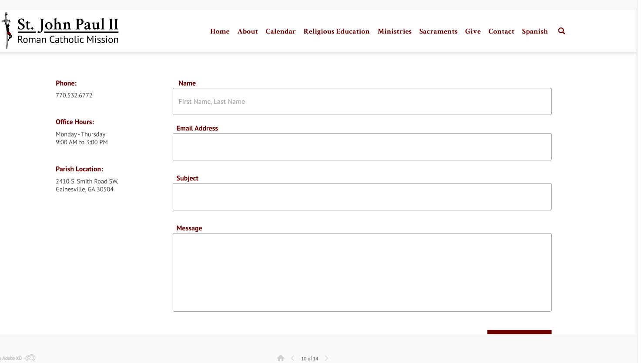This screenshot has height=363, width=644.
Task: Click the Give link in the navigation
Action: point(473,31)
